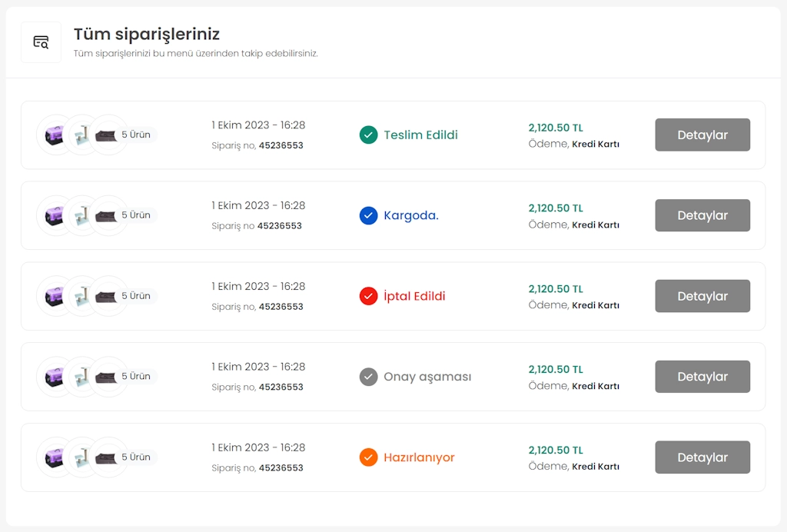Viewport: 787px width, 532px height.
Task: Click Kredi Kartı payment text in Teslim Edildi row
Action: point(596,144)
